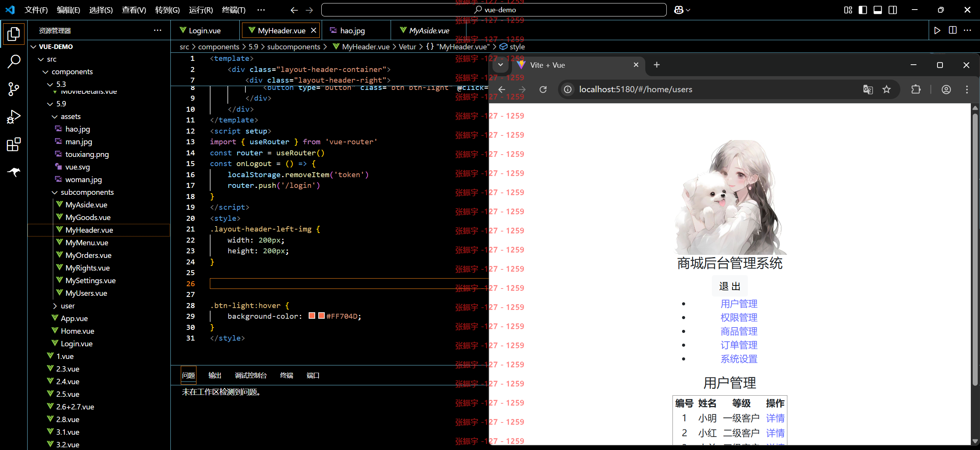Open the 编辑(E) menu
The height and width of the screenshot is (450, 980).
click(x=69, y=10)
